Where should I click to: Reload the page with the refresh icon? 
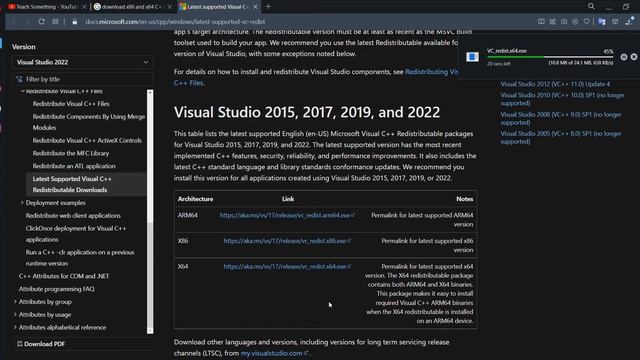click(x=41, y=22)
